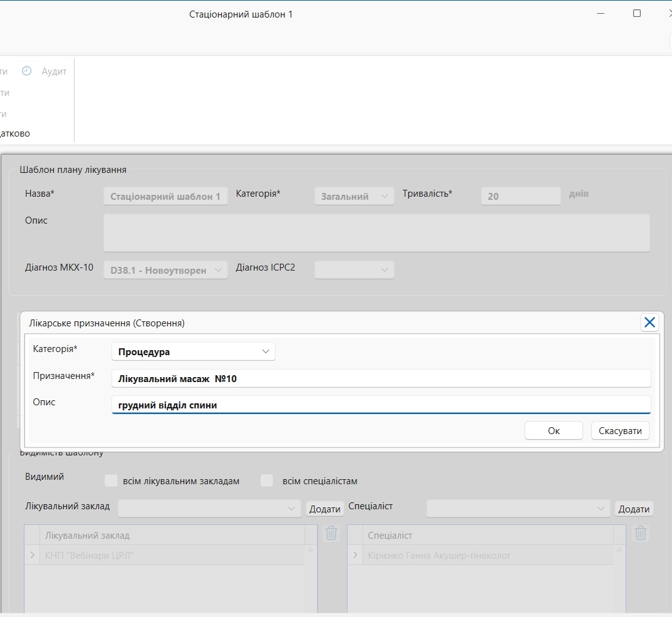Click the Тривалість field with 20
This screenshot has width=672, height=617.
[x=520, y=196]
